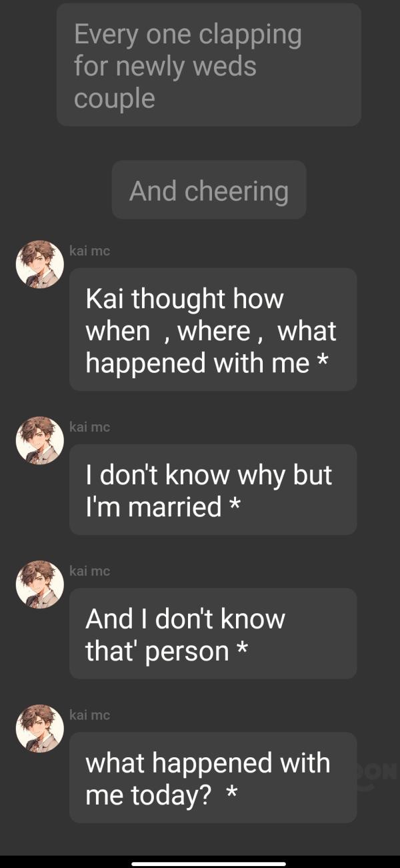Tap the asterisk after "happened with me"

click(323, 360)
